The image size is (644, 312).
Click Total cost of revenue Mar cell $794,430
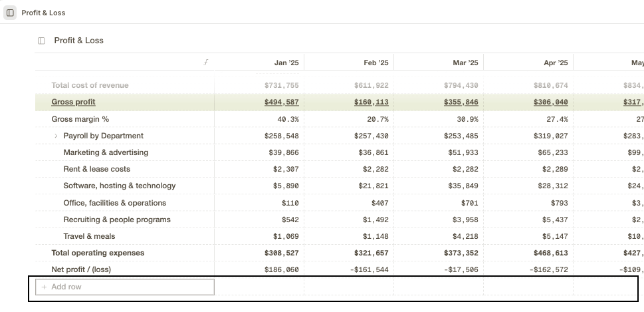point(461,85)
